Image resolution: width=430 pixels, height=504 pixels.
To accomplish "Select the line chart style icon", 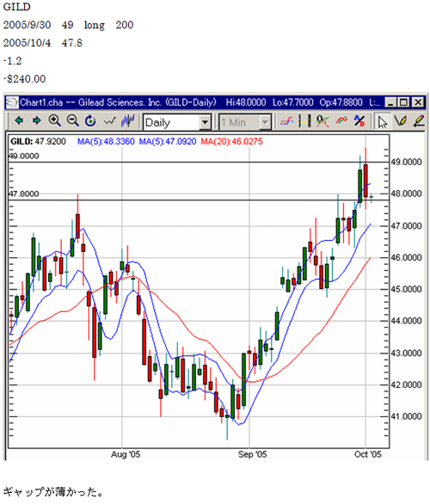I will (109, 121).
